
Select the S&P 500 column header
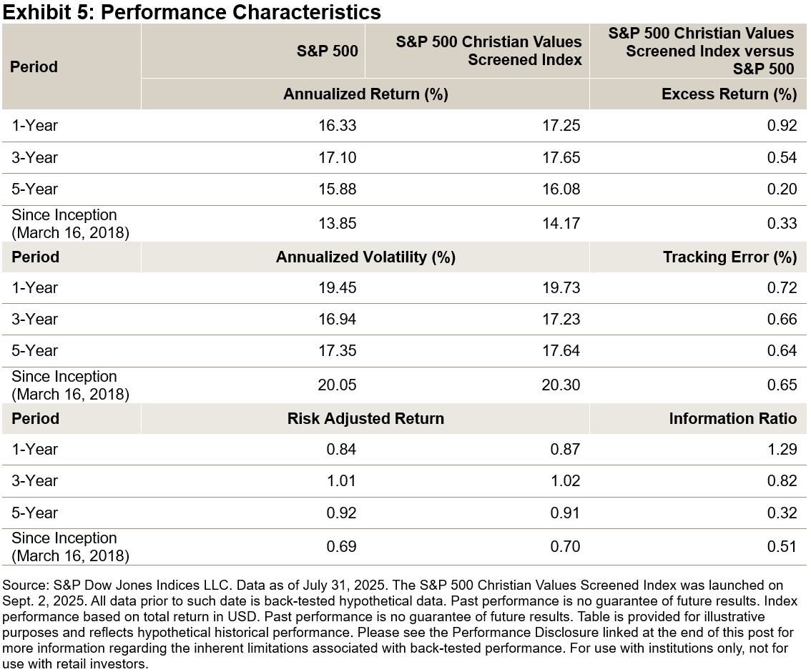(328, 51)
